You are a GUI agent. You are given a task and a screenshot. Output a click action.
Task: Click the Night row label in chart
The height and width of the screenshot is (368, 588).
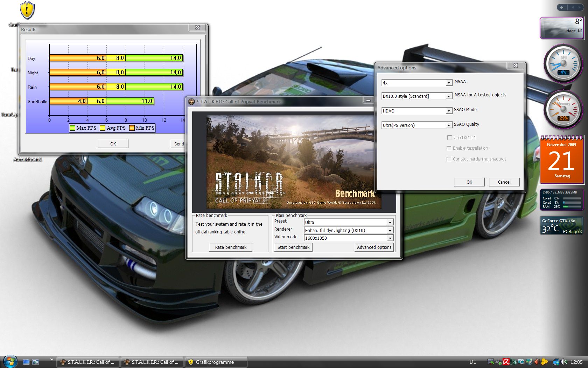tap(33, 73)
